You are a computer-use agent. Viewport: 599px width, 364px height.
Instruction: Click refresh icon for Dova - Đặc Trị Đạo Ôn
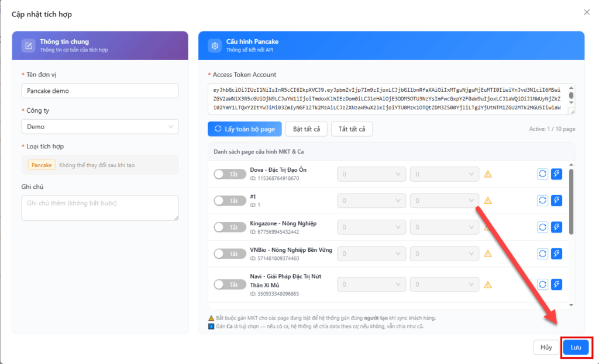pos(542,174)
